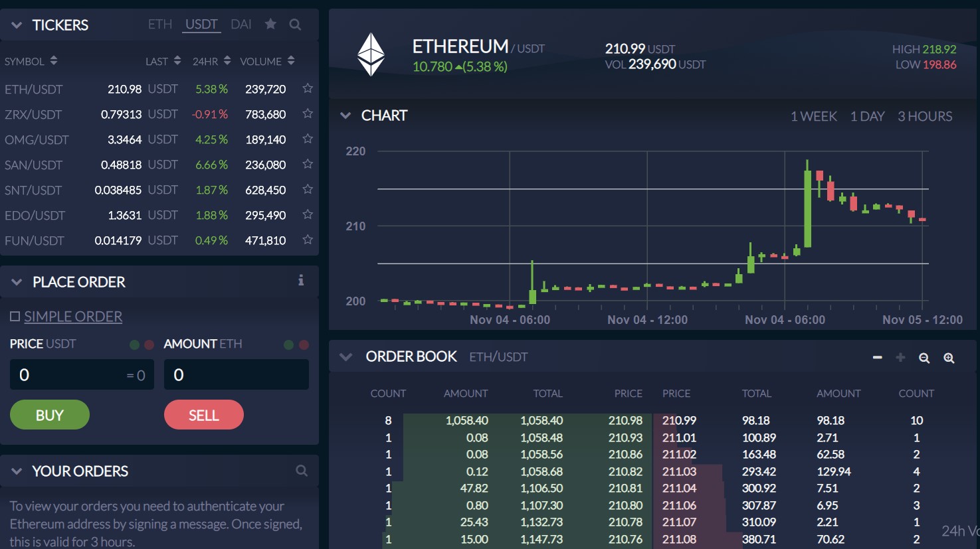This screenshot has width=980, height=549.
Task: Collapse the Tickers panel
Action: point(17,26)
